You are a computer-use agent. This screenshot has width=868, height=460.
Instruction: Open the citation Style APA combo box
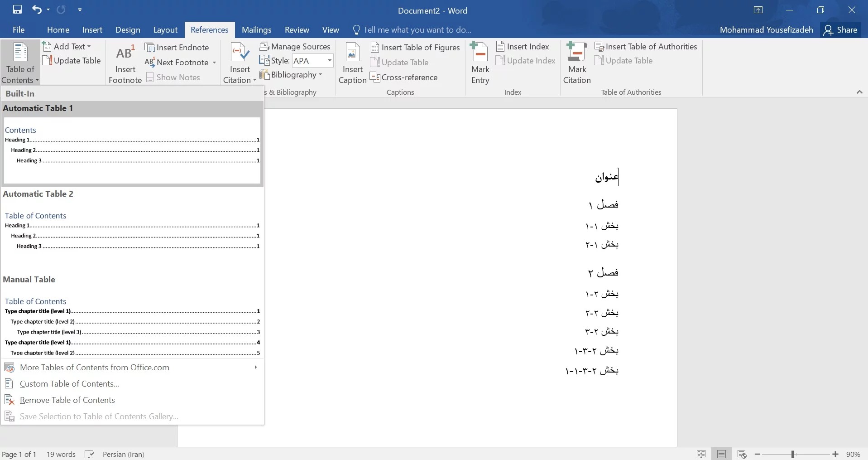click(x=312, y=61)
